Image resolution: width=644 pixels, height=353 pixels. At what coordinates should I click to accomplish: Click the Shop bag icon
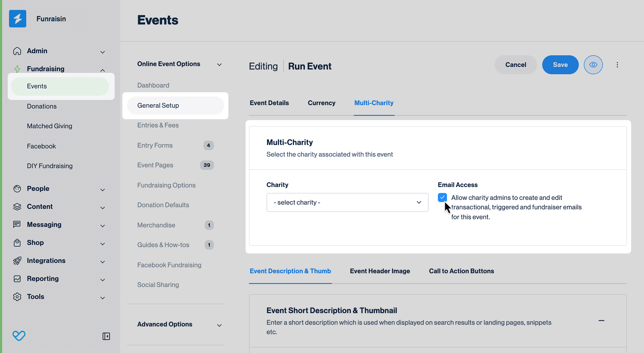click(17, 243)
